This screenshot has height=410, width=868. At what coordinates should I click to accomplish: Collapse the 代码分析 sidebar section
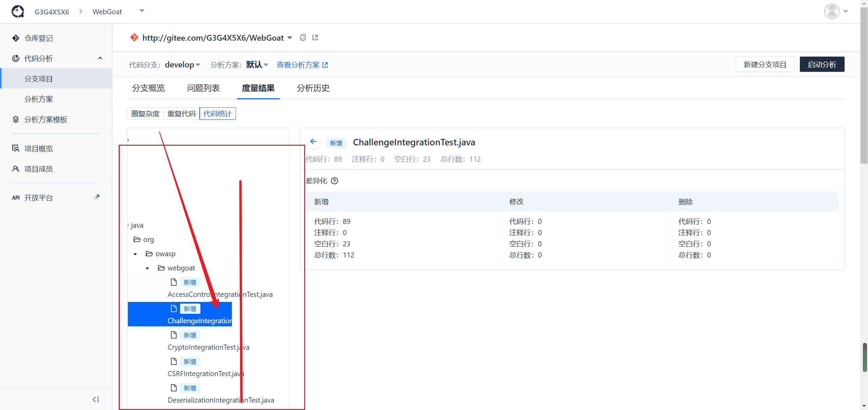100,58
